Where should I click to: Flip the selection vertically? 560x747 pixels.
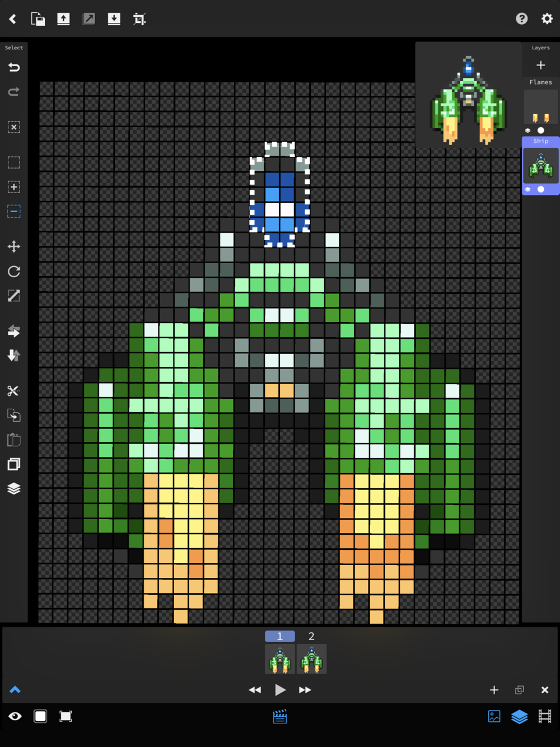(14, 356)
